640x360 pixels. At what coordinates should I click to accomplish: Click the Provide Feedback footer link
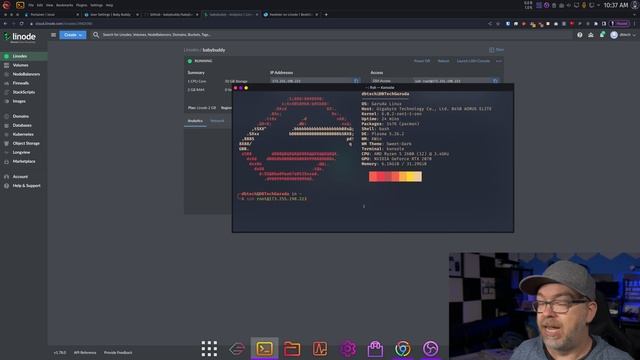118,352
